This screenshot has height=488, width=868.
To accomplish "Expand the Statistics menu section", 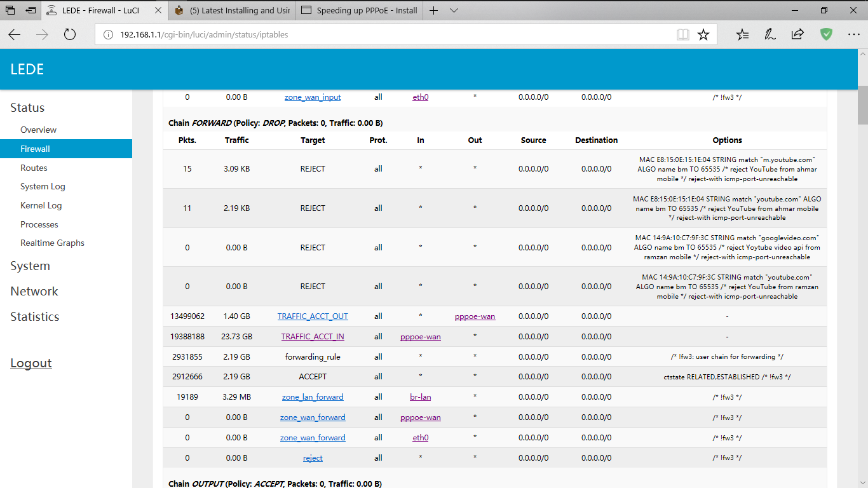I will (34, 316).
